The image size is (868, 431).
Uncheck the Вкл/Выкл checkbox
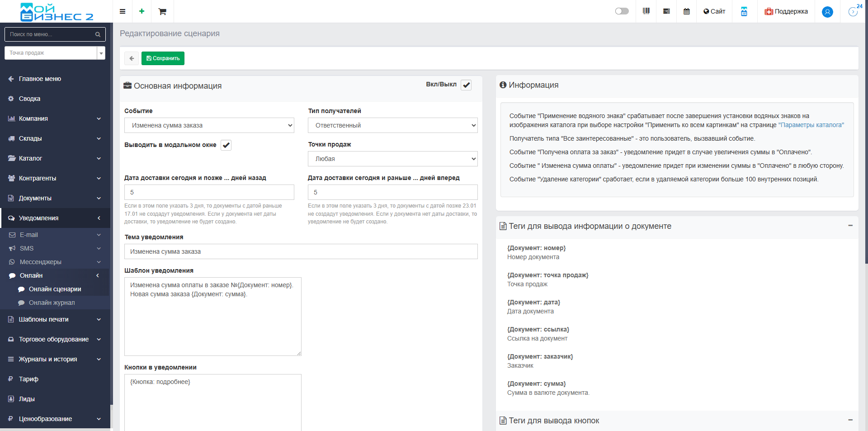point(466,85)
